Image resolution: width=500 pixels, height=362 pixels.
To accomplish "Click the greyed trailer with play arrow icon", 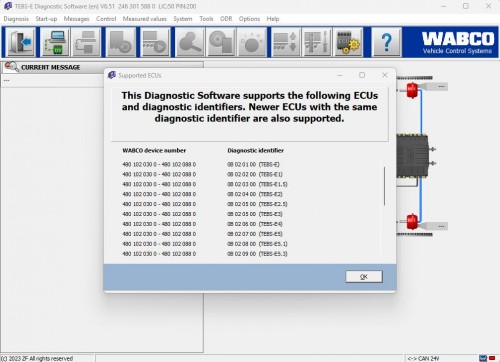I will [155, 42].
